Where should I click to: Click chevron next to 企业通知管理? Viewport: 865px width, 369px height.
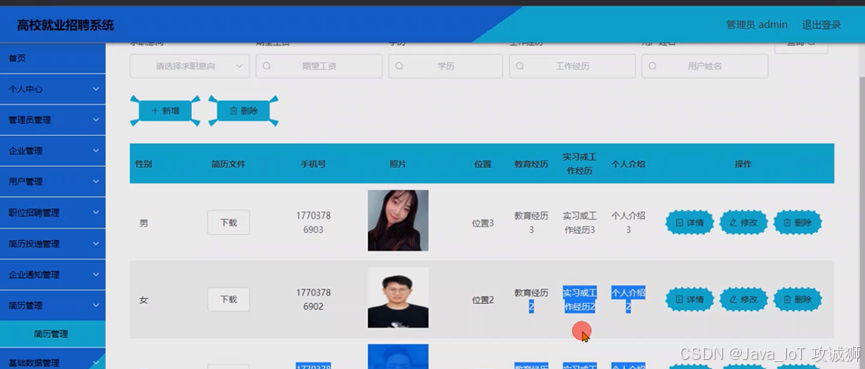coord(96,274)
